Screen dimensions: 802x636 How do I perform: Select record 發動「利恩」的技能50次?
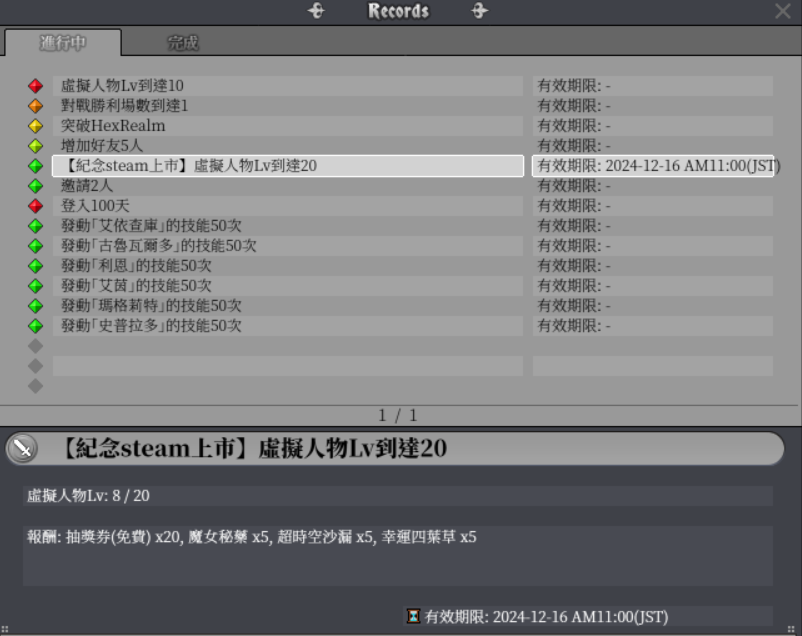[288, 266]
